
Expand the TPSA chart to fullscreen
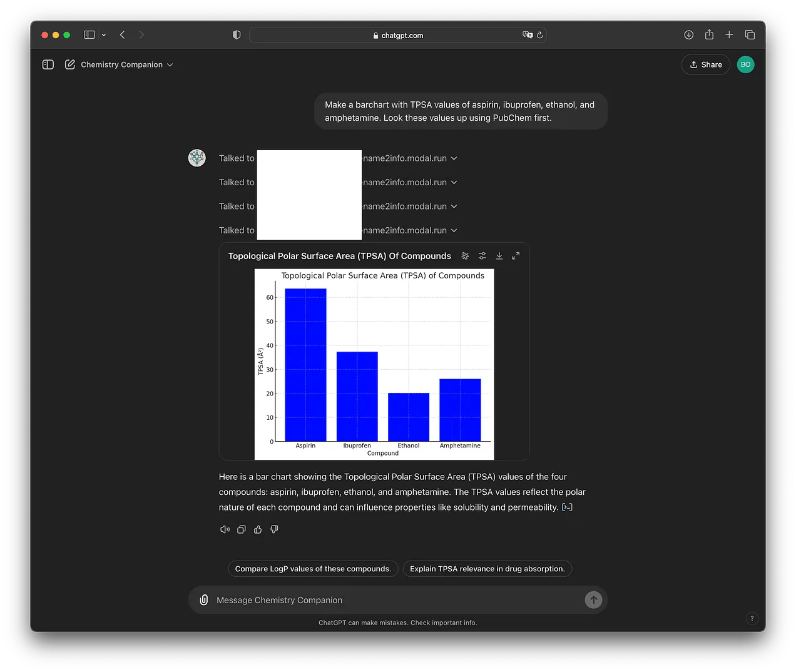516,256
